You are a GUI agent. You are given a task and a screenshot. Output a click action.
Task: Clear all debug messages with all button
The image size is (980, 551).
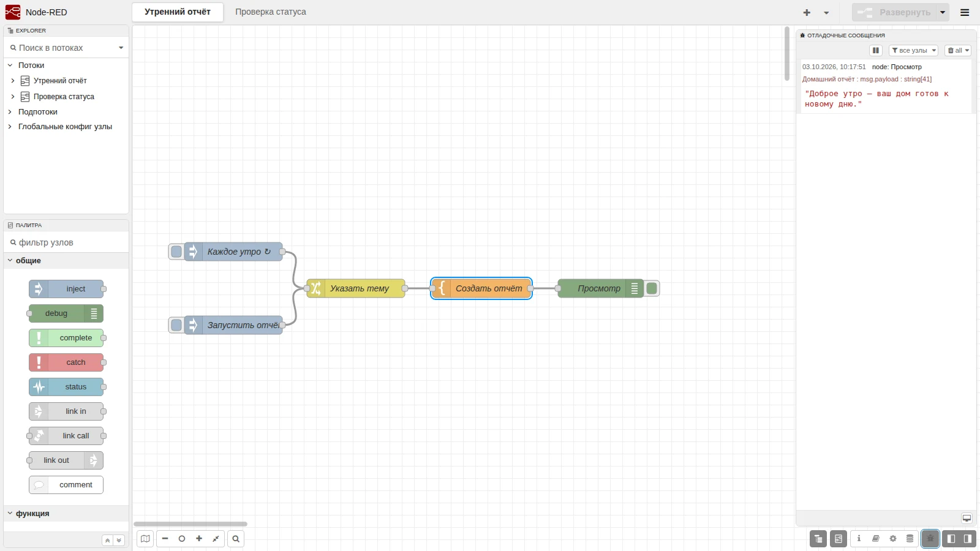958,50
